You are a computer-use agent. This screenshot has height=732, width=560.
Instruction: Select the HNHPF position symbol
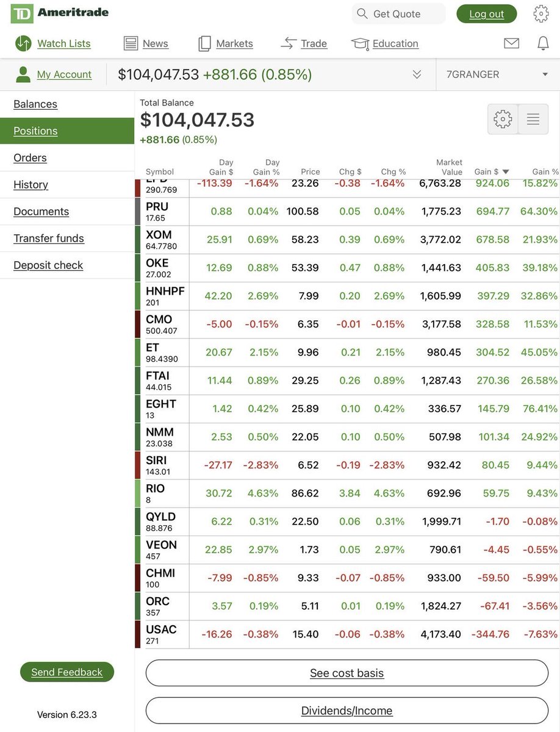165,291
